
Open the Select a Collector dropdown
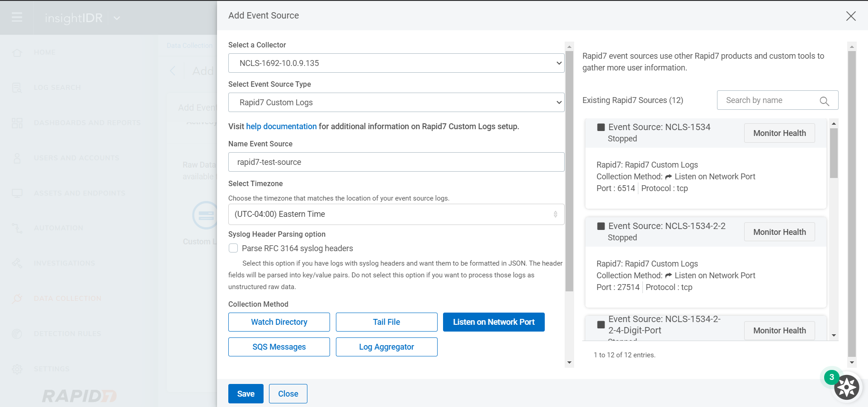396,63
